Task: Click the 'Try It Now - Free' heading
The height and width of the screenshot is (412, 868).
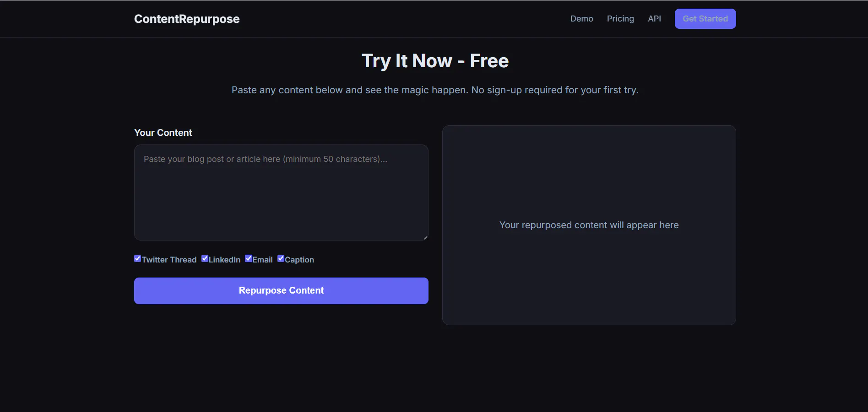Action: coord(435,61)
